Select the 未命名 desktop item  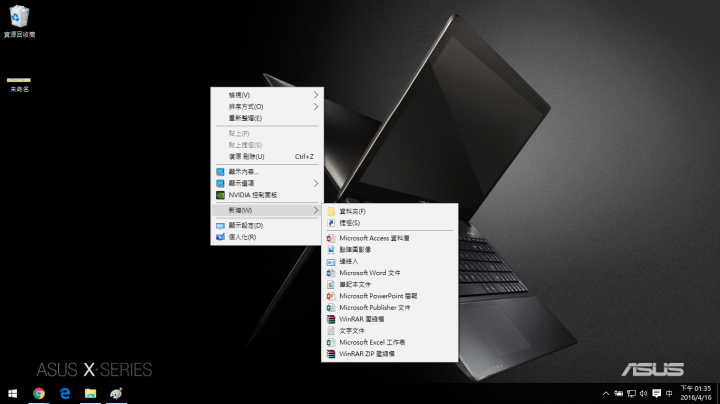click(19, 85)
